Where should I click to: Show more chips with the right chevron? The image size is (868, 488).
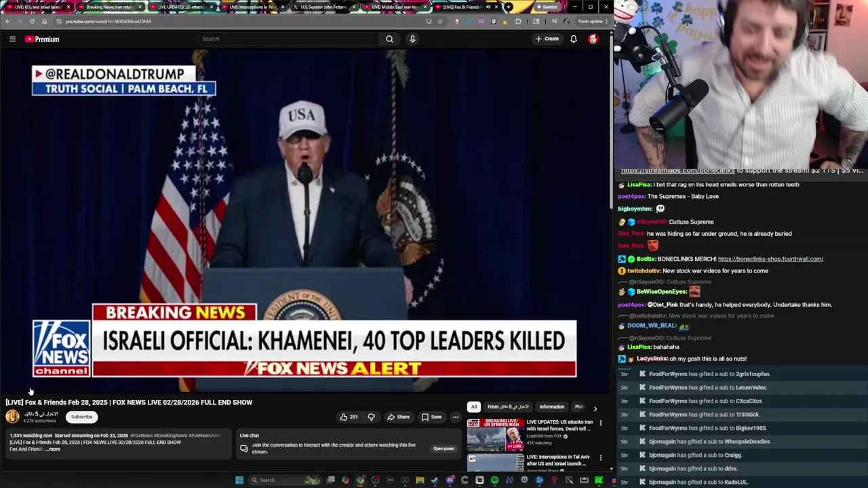(595, 408)
